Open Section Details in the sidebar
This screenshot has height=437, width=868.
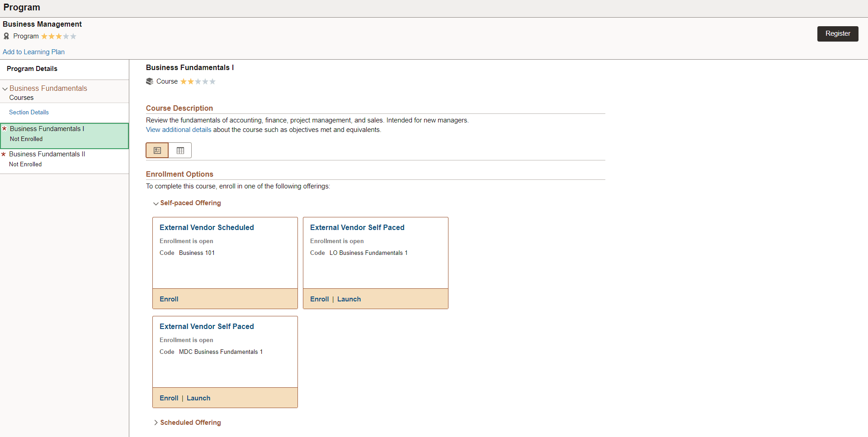pos(29,112)
